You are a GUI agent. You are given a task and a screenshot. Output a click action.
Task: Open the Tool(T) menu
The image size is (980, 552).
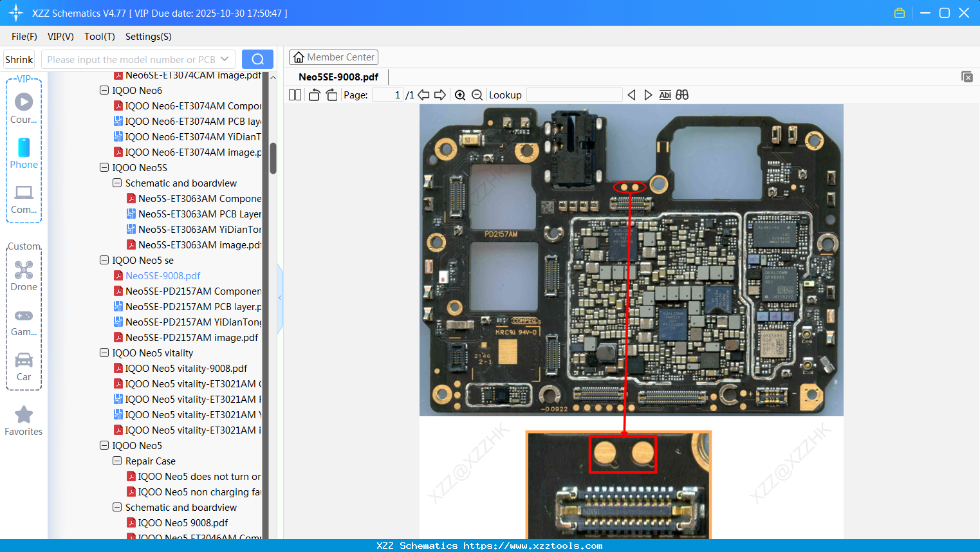(100, 37)
